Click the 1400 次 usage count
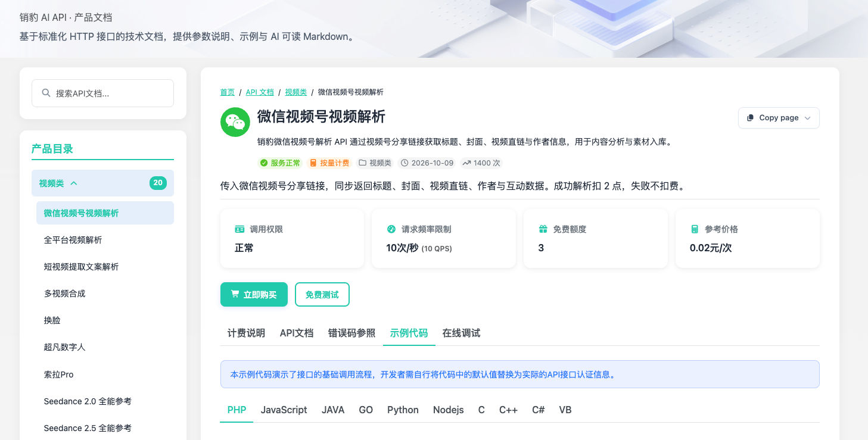 tap(483, 163)
